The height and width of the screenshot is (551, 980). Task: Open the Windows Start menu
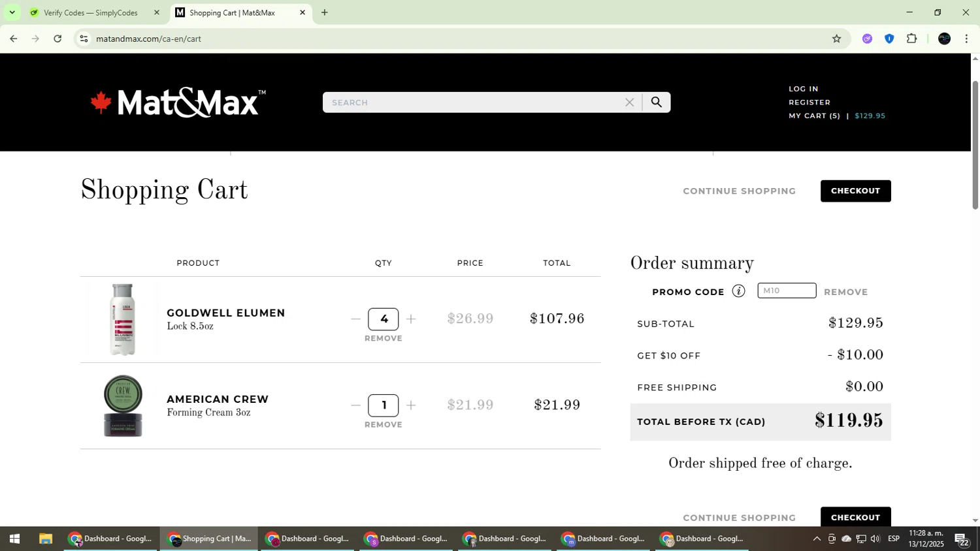[x=14, y=539]
